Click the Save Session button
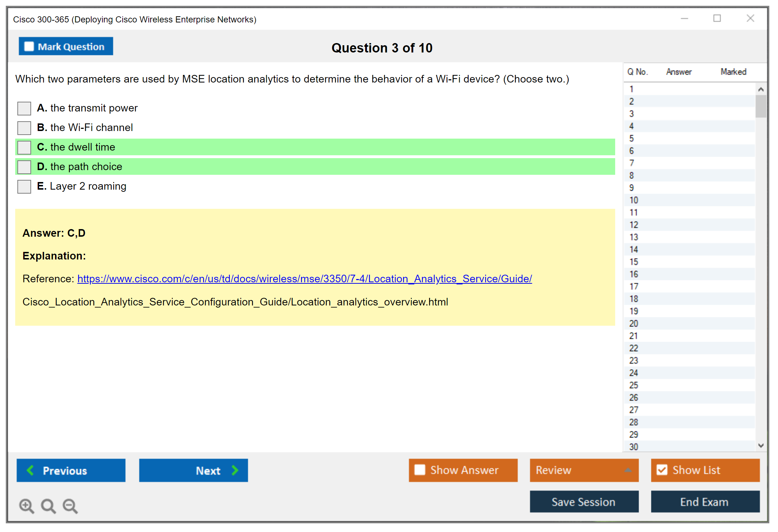The height and width of the screenshot is (532, 778). coord(584,502)
